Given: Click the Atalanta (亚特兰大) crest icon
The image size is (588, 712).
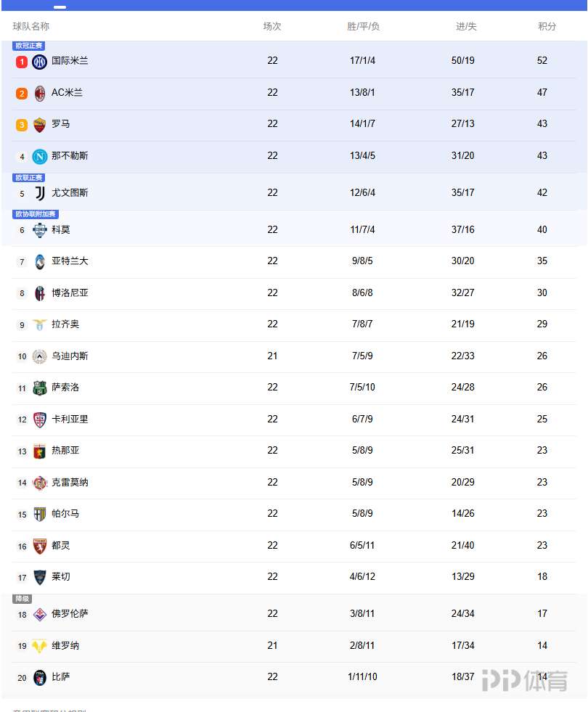Looking at the screenshot, I should [39, 261].
